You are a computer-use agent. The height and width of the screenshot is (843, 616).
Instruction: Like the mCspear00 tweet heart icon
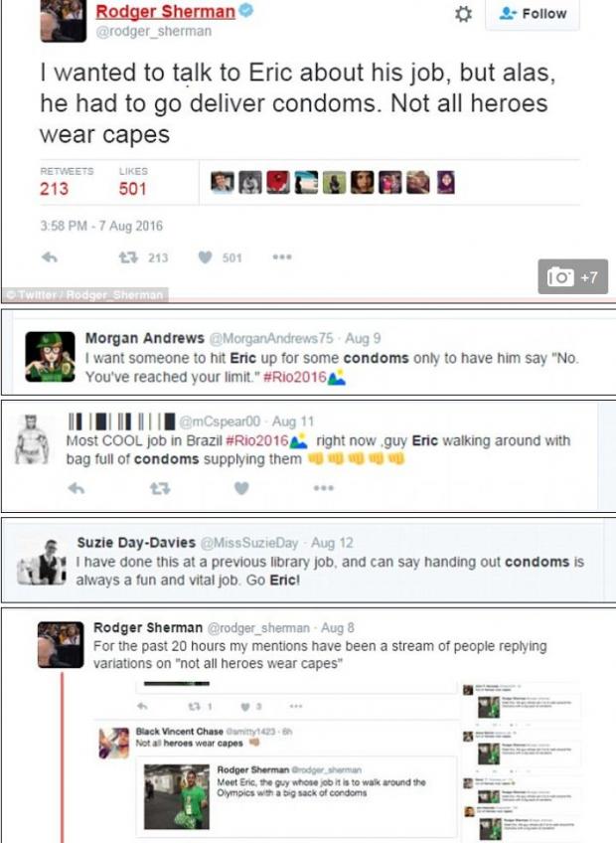pos(241,488)
